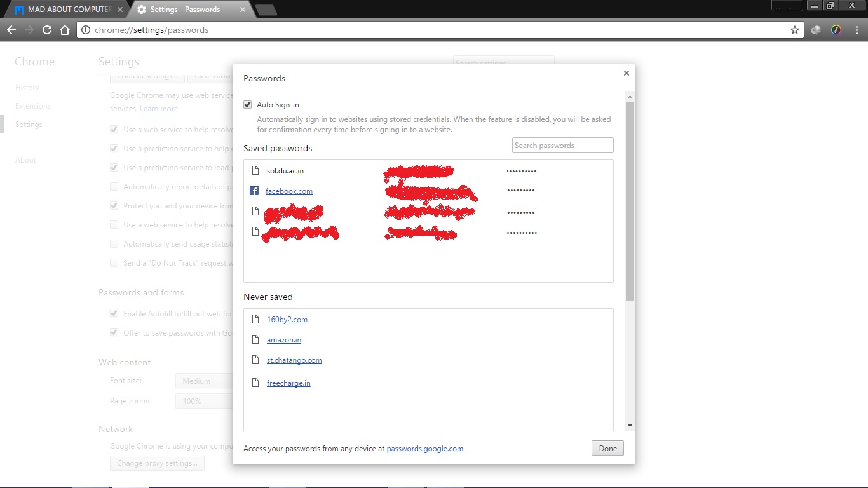Viewport: 868px width, 488px height.
Task: Open Extensions in Chrome sidebar
Action: coord(33,106)
